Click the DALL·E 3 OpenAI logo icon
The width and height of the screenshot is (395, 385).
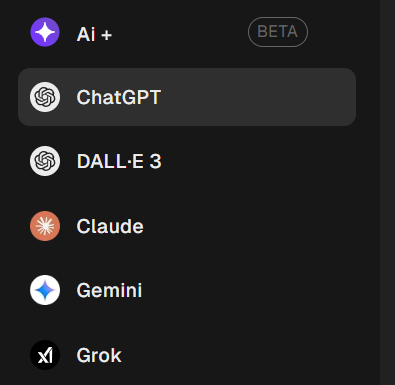pyautogui.click(x=45, y=161)
